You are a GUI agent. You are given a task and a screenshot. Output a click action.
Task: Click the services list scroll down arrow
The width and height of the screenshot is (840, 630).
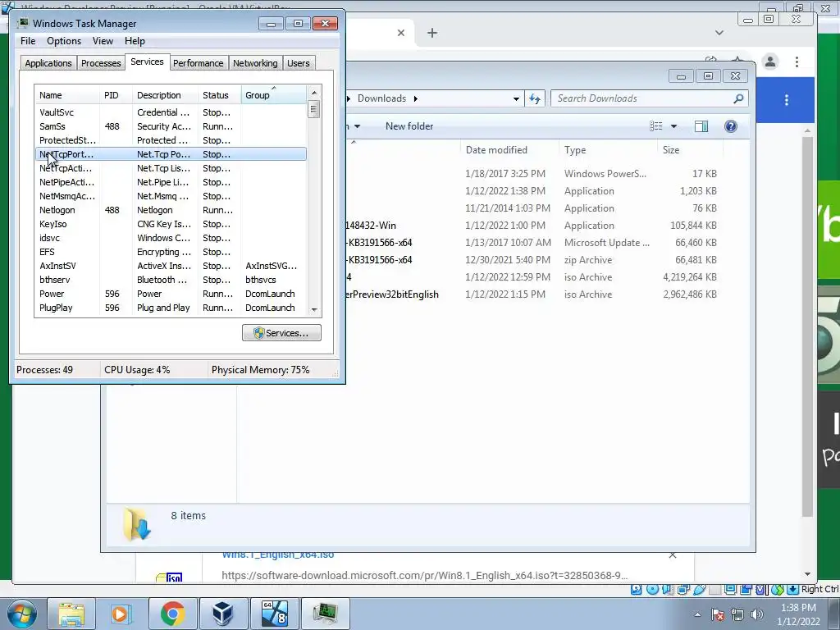click(314, 309)
